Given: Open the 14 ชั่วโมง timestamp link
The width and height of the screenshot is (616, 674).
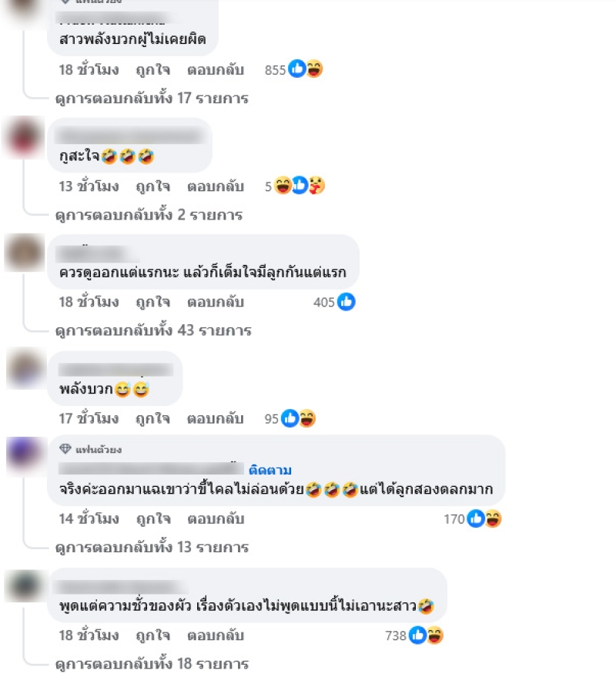Looking at the screenshot, I should 89,519.
